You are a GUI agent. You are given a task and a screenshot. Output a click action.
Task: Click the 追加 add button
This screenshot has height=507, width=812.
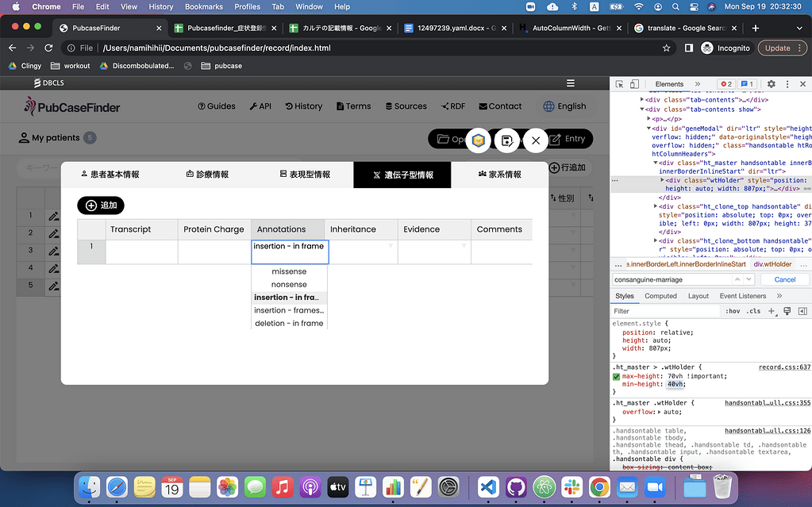tap(100, 205)
